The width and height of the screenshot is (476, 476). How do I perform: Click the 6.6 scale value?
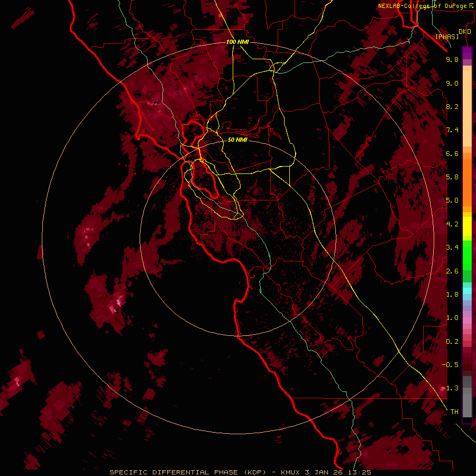[x=452, y=153]
